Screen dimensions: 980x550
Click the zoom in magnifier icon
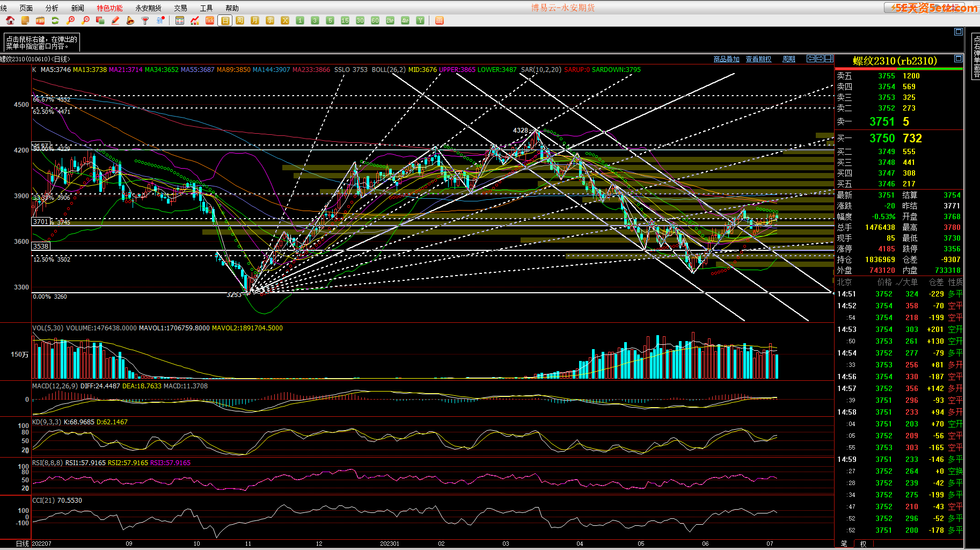pyautogui.click(x=70, y=20)
